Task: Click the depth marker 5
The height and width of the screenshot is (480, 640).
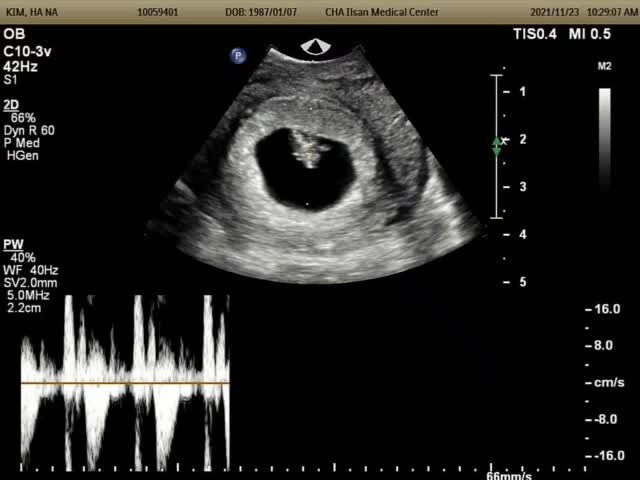Action: 523,282
